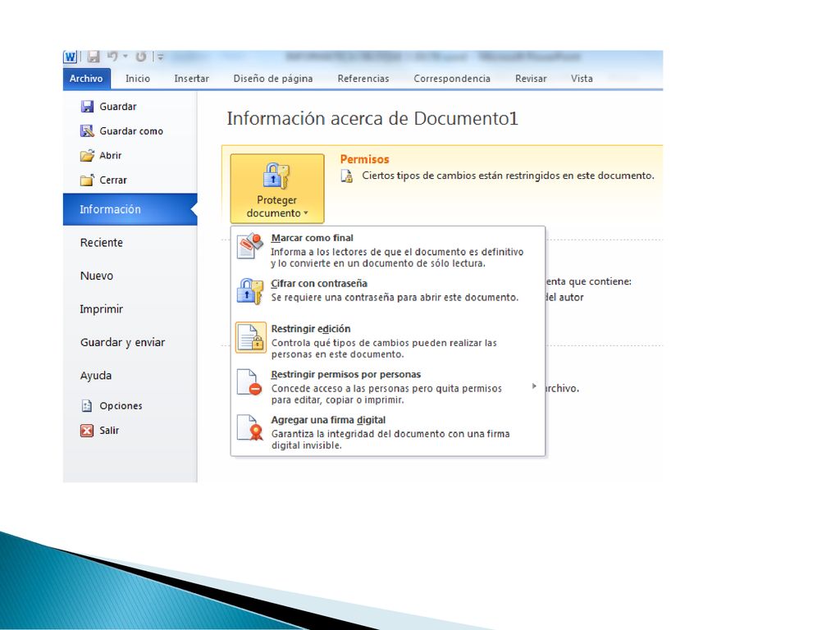Choose Agregar una firma digital option

[x=388, y=431]
